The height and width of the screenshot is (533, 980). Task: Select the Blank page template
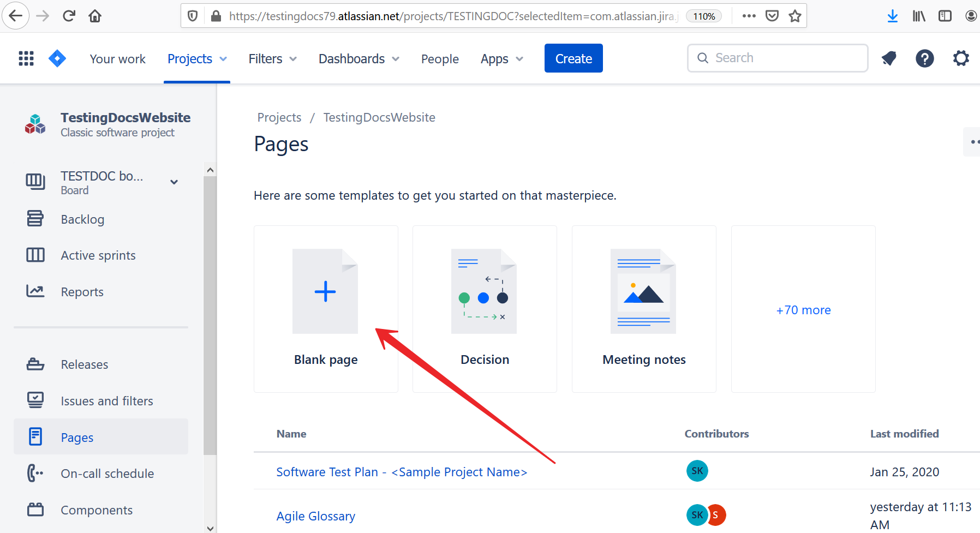326,309
